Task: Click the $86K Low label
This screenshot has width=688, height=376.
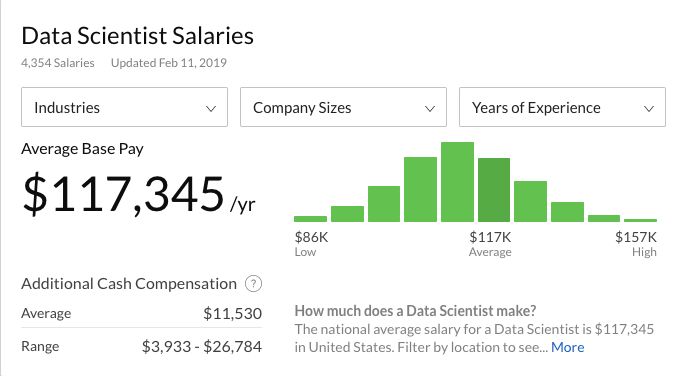Action: pyautogui.click(x=311, y=244)
